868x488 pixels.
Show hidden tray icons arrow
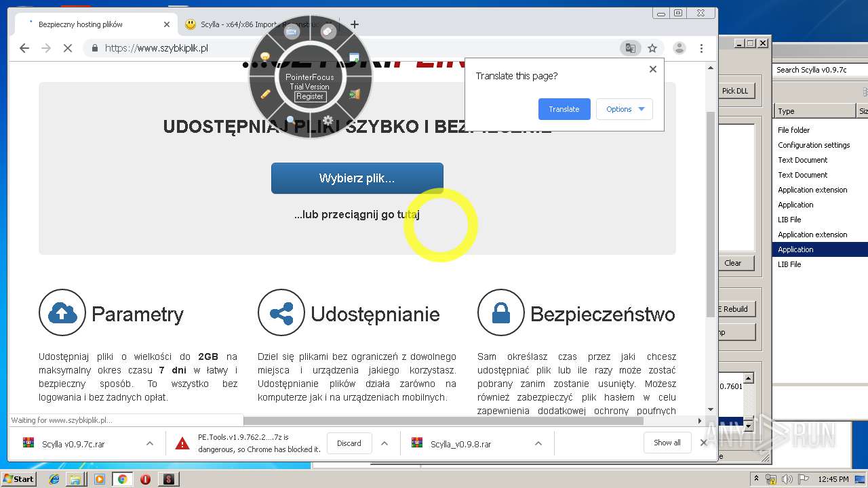pos(757,479)
